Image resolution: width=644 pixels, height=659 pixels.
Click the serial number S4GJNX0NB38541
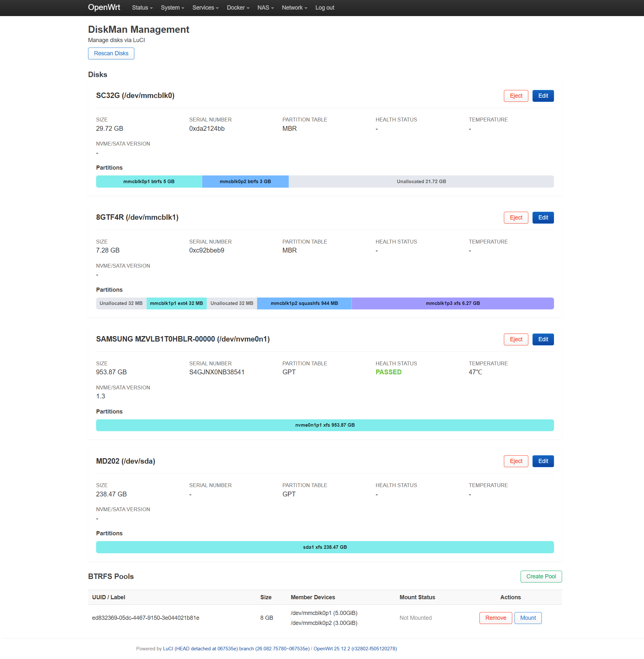217,372
